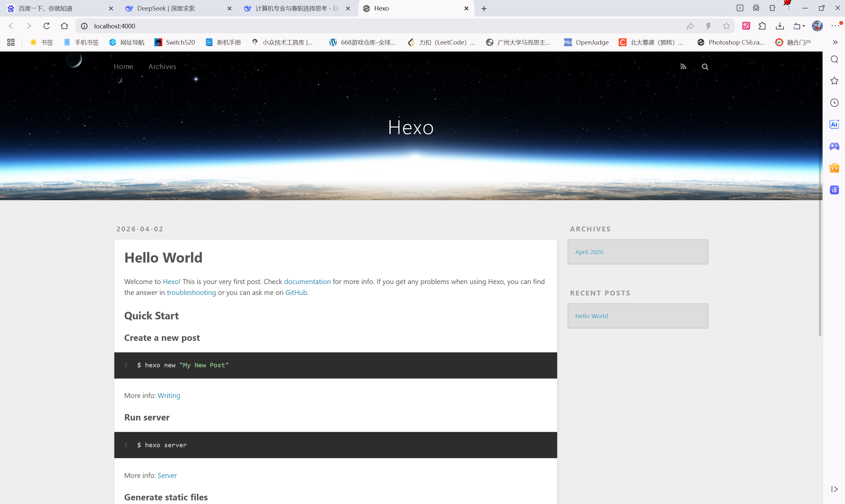The width and height of the screenshot is (845, 504).
Task: Go to the Archives nav item
Action: (162, 67)
